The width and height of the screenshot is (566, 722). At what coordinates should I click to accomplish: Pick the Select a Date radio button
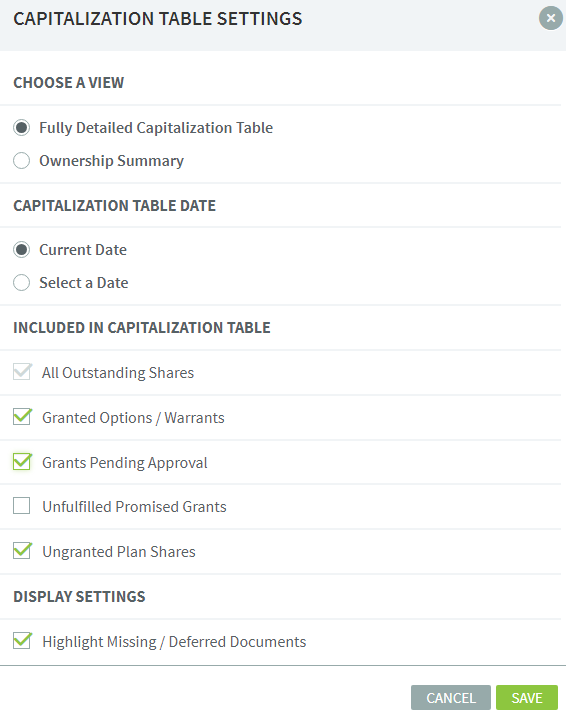click(x=22, y=282)
